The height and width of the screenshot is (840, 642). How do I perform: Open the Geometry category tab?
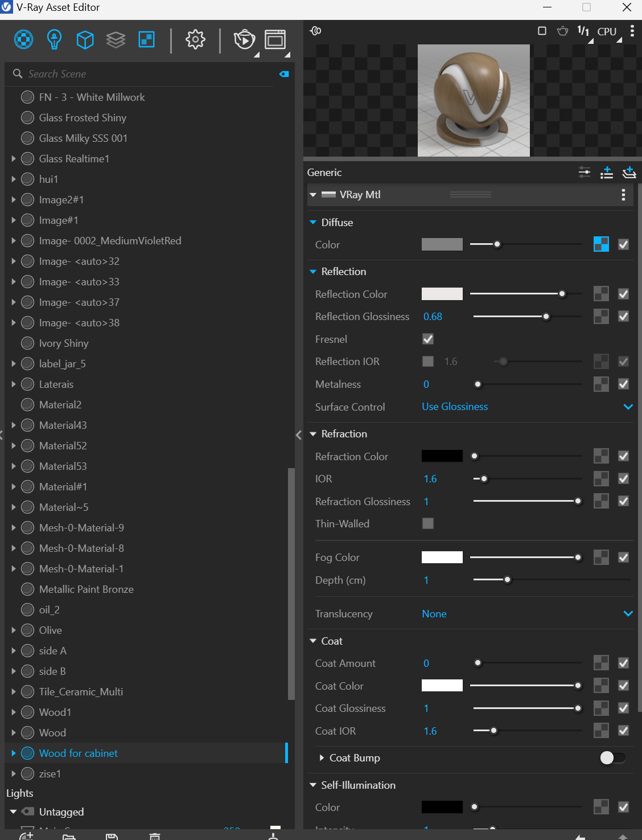[85, 39]
